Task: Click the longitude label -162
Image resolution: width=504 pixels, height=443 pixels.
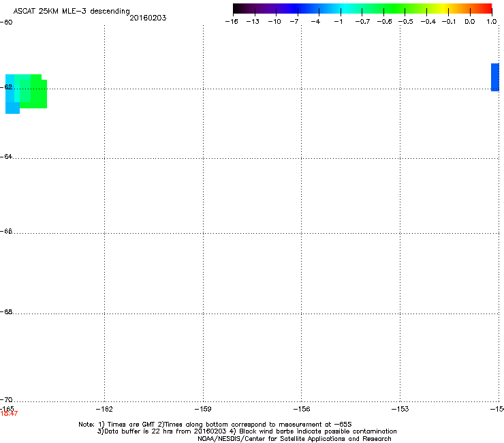Action: tap(104, 409)
